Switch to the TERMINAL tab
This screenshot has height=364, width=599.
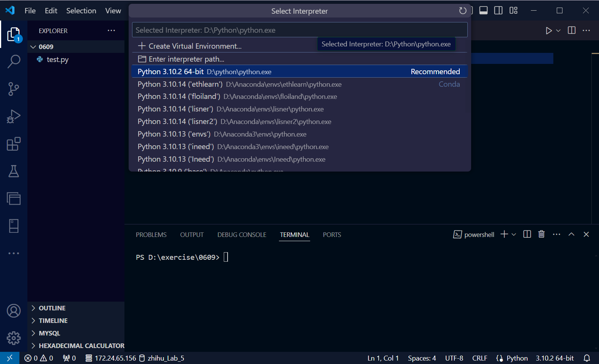pos(295,235)
